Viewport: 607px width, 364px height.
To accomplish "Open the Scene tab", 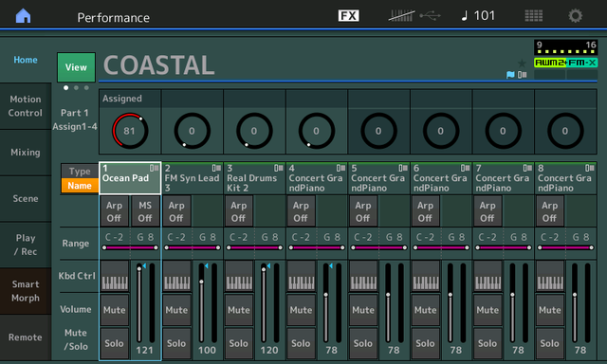I will click(x=26, y=198).
